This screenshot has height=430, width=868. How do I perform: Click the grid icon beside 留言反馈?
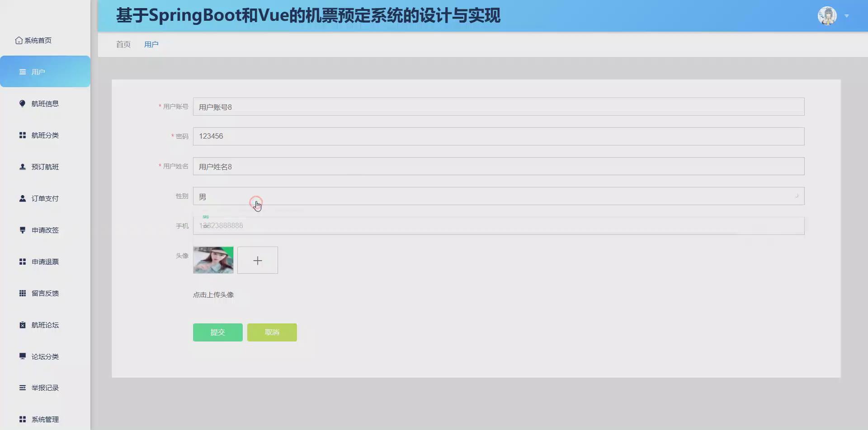coord(23,293)
